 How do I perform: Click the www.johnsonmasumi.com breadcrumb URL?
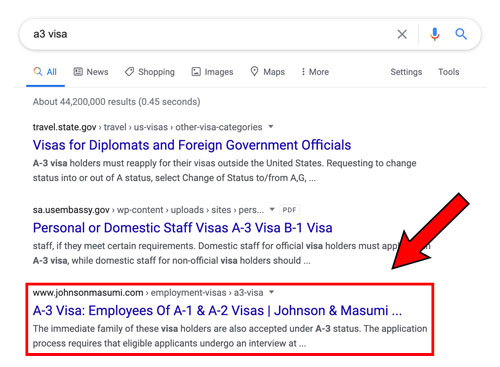148,292
